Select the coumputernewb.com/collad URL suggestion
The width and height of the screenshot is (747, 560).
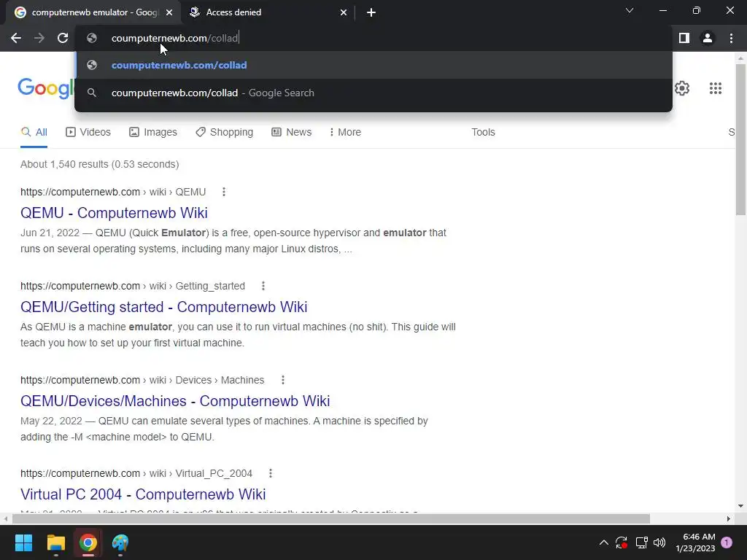(373, 65)
